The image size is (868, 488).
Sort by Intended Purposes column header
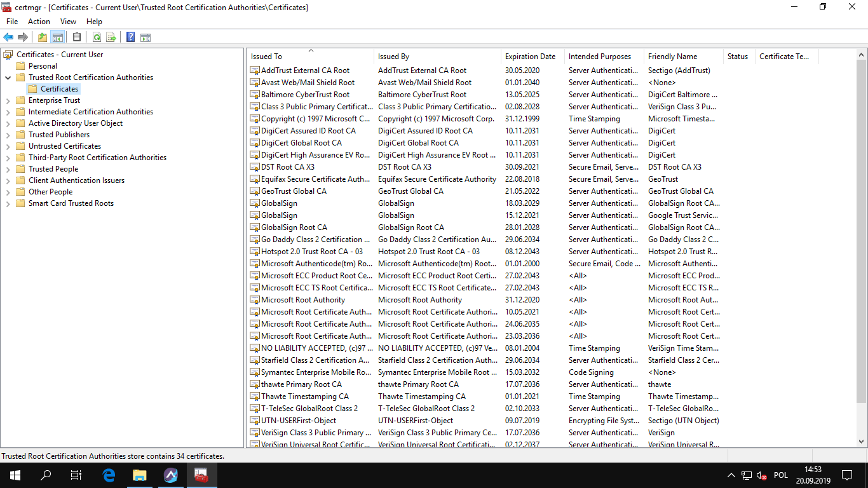tap(604, 57)
